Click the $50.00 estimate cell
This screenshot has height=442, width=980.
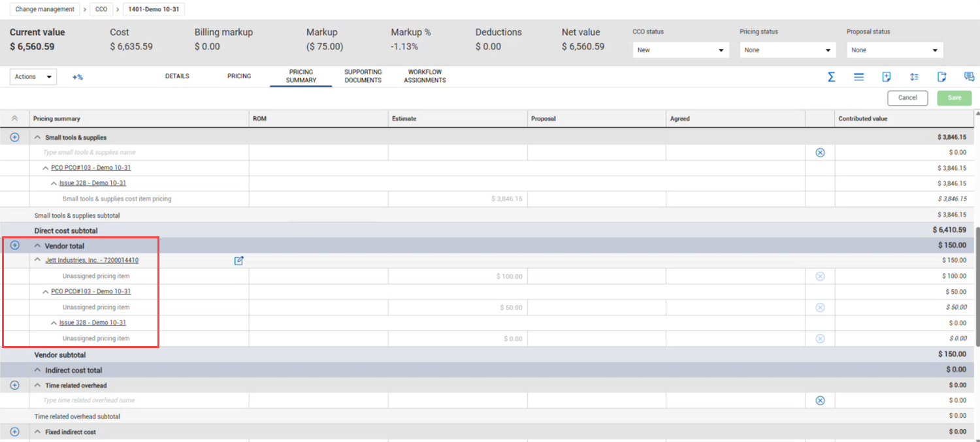(458, 308)
